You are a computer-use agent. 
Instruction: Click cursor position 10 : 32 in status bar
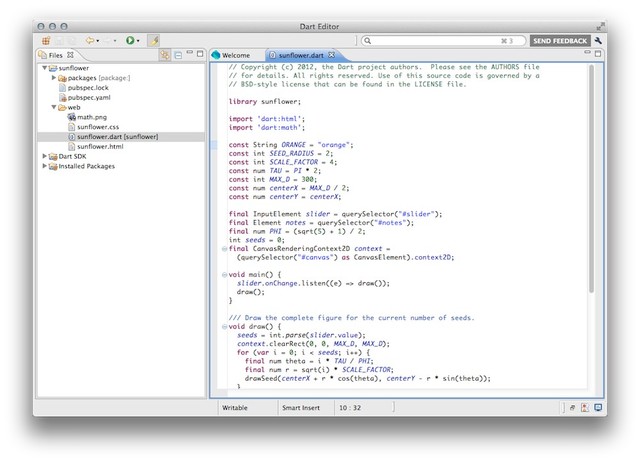click(350, 408)
